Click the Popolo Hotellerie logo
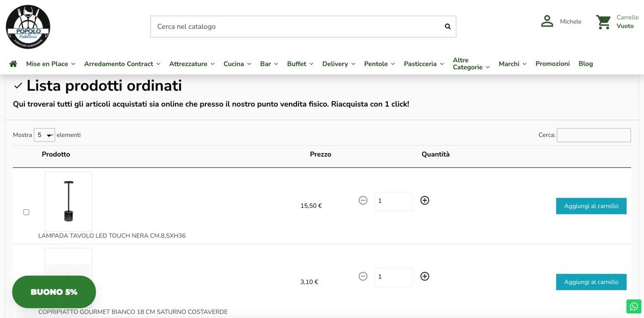This screenshot has width=644, height=318. [x=28, y=27]
